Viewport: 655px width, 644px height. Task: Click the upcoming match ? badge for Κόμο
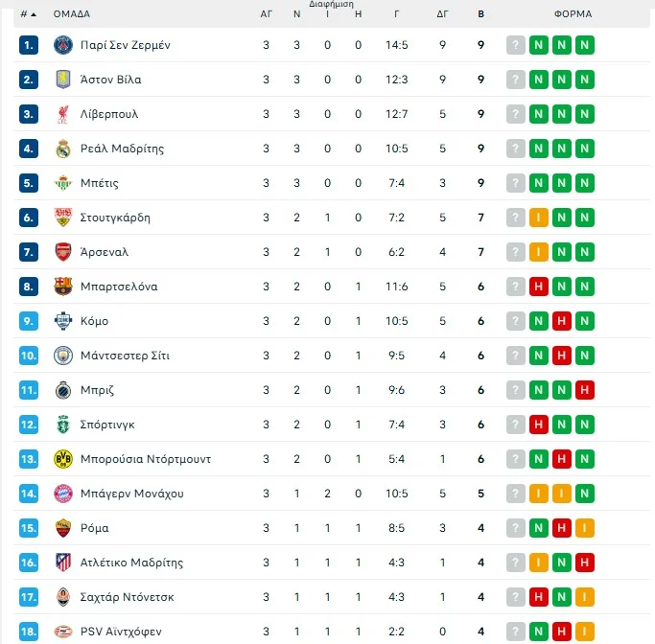click(x=516, y=321)
